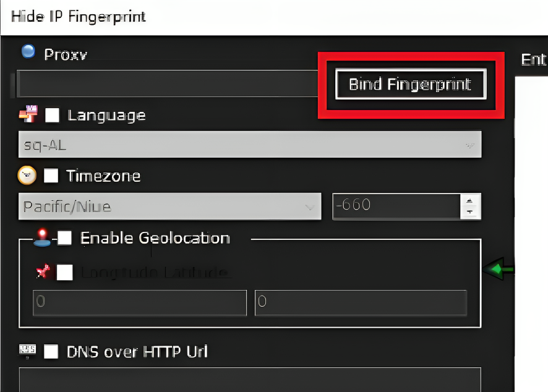
Task: Click the Proxy address input field
Action: pyautogui.click(x=168, y=83)
